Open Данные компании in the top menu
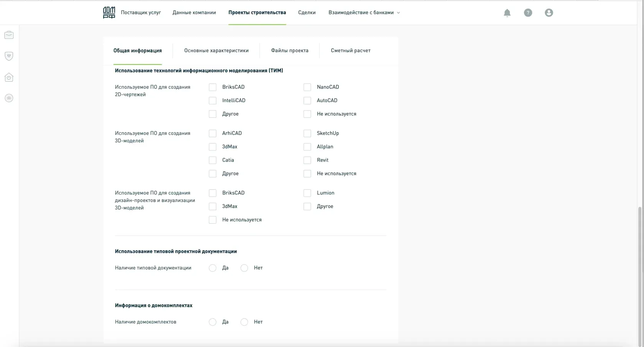Viewport: 644px width, 347px height. click(x=194, y=13)
